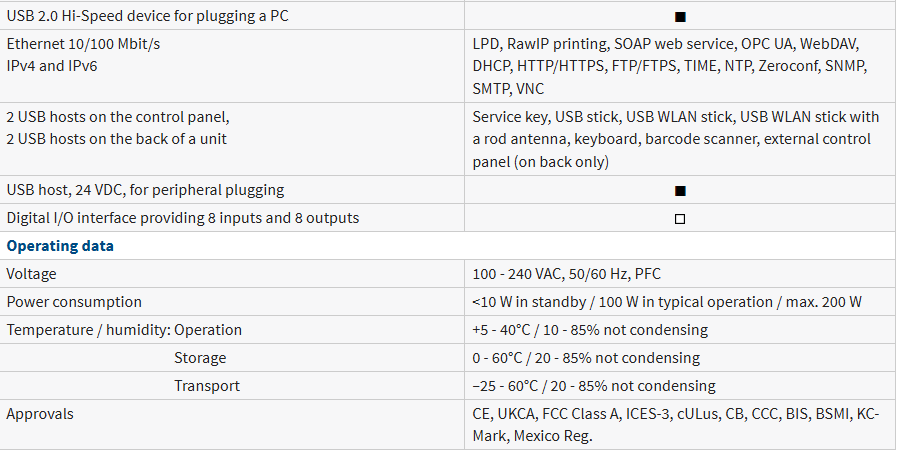The height and width of the screenshot is (451, 897).
Task: Click the <10 W in standby value text
Action: (667, 302)
